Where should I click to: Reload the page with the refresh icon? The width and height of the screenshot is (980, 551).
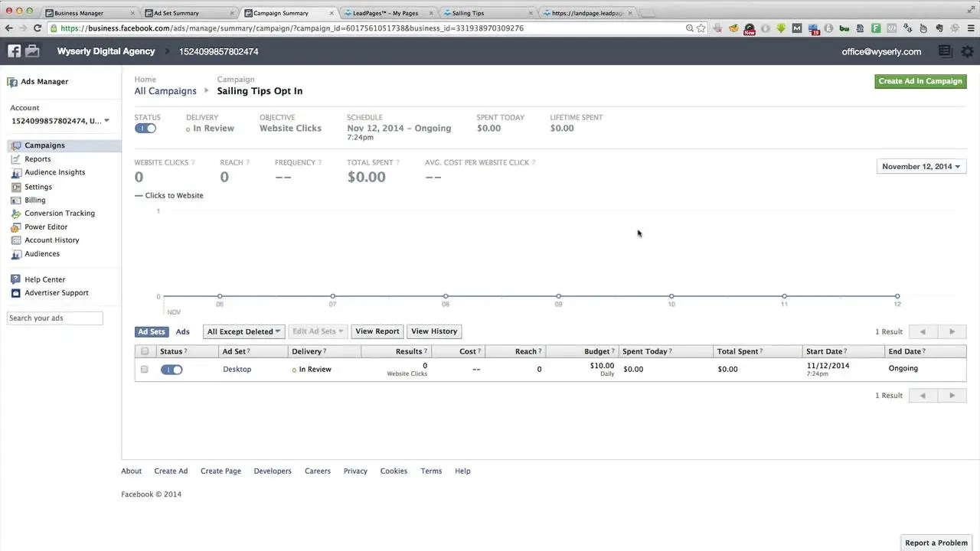pyautogui.click(x=38, y=28)
